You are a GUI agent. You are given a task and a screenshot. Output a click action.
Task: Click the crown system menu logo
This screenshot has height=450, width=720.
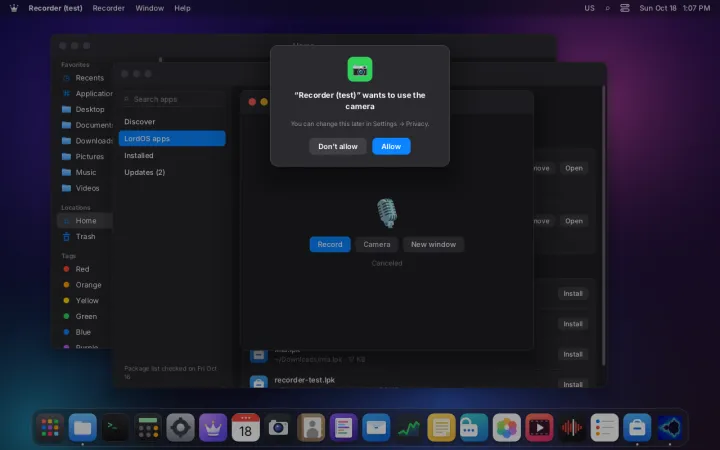[14, 8]
